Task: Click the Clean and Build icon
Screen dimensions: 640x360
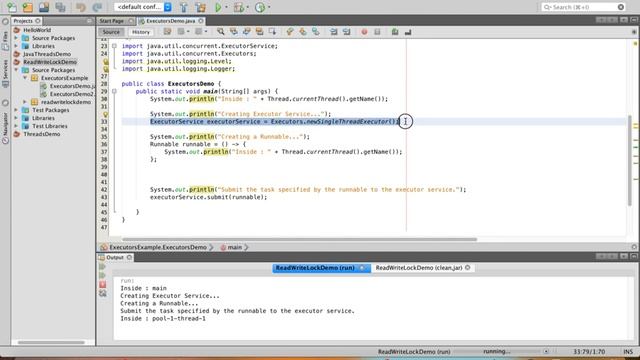Action: [200, 7]
